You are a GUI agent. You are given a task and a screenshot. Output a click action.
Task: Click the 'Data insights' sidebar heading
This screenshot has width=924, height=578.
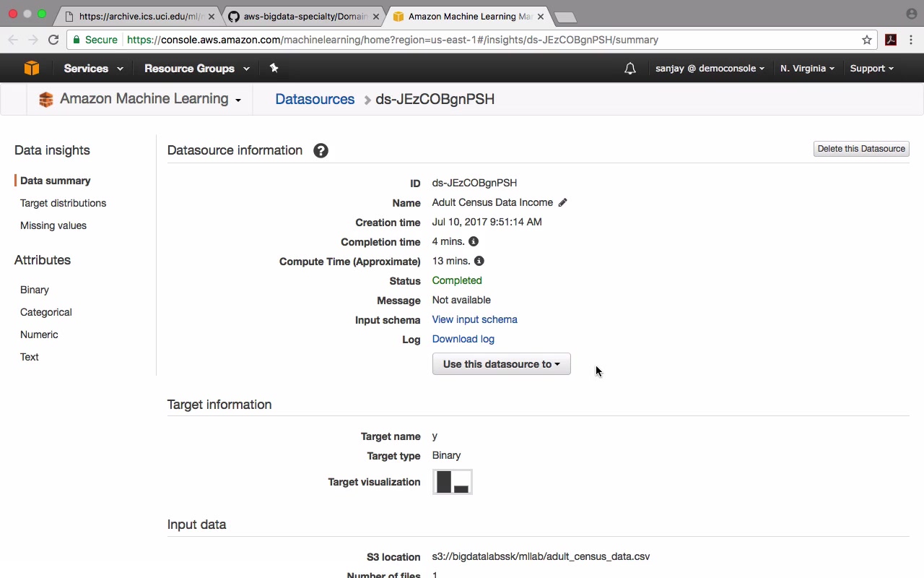[x=52, y=150]
